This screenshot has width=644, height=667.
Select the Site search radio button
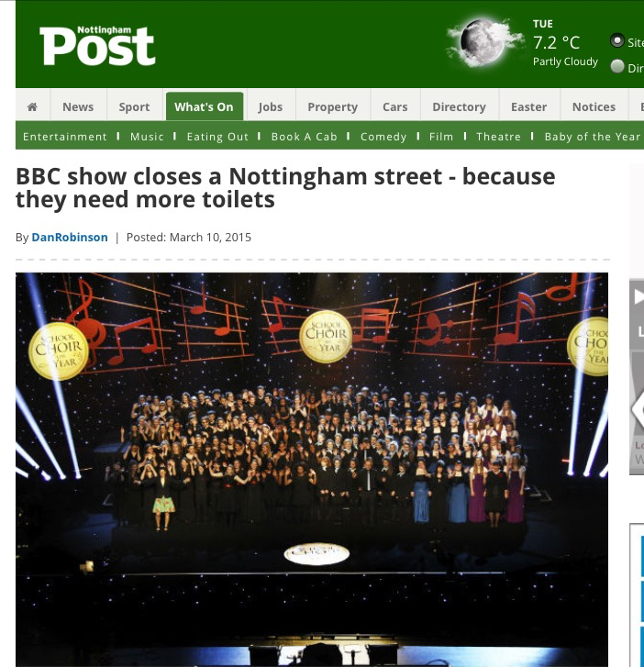pyautogui.click(x=616, y=41)
